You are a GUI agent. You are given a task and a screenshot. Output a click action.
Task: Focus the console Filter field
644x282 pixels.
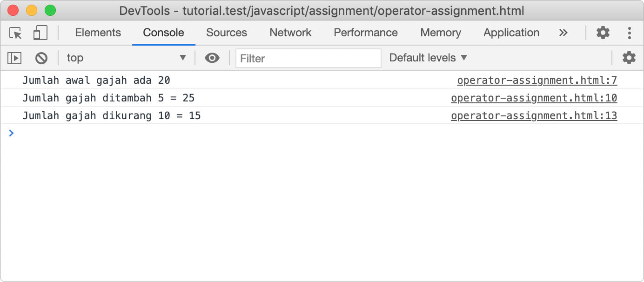pos(308,58)
